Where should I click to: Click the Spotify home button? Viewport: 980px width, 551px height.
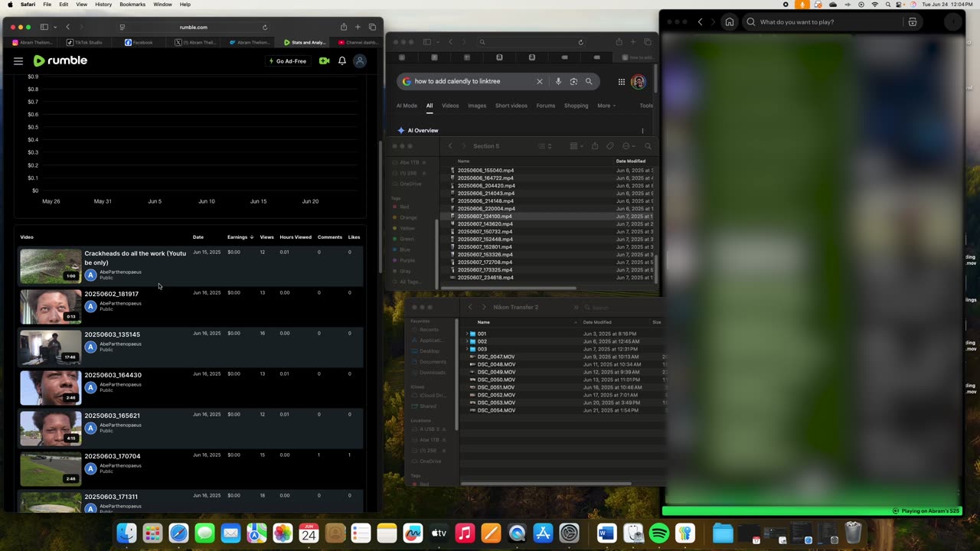(730, 22)
